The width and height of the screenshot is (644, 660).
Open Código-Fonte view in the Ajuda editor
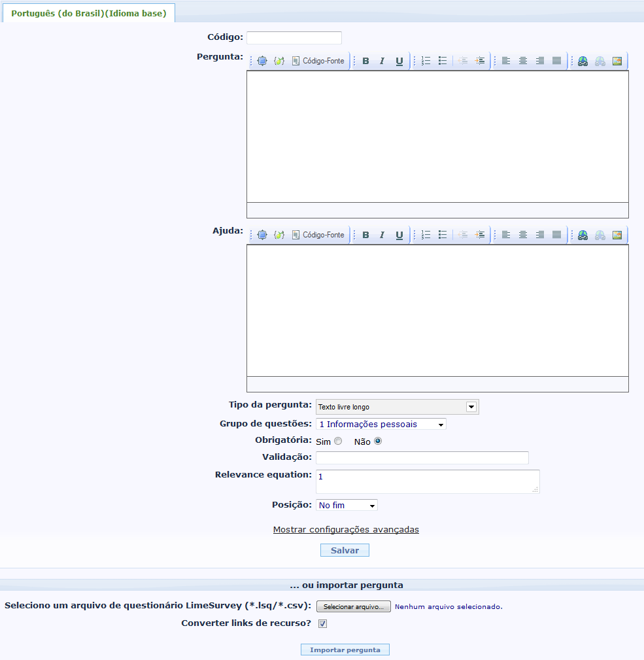318,235
